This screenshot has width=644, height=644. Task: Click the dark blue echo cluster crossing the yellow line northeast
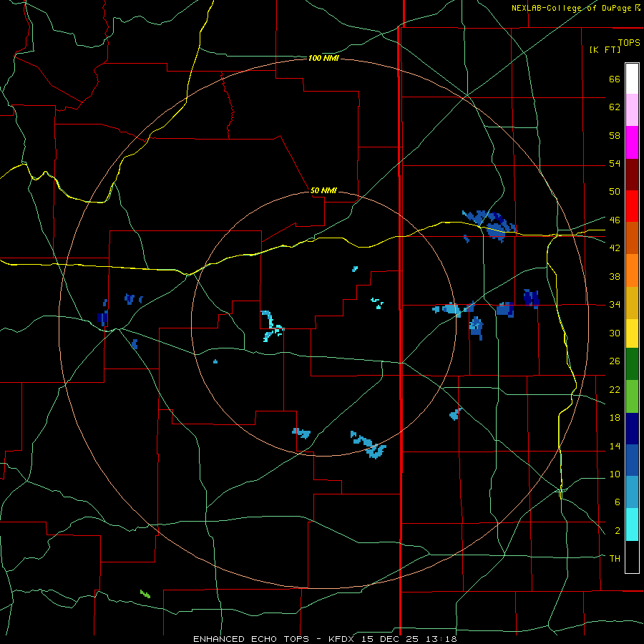tap(489, 225)
